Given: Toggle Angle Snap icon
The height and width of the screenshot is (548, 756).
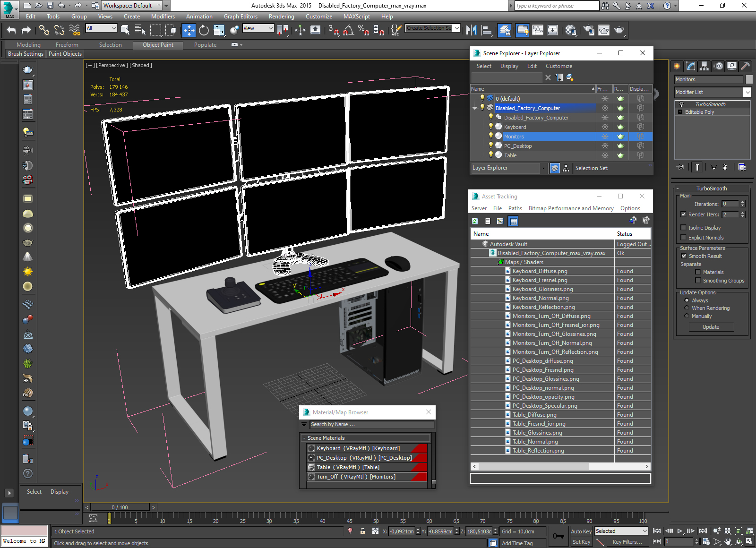Looking at the screenshot, I should [x=349, y=30].
